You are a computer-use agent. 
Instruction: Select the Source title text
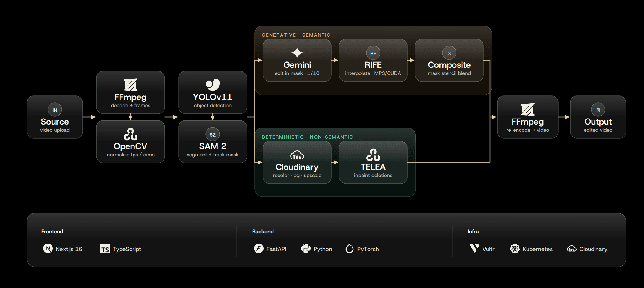(x=55, y=121)
